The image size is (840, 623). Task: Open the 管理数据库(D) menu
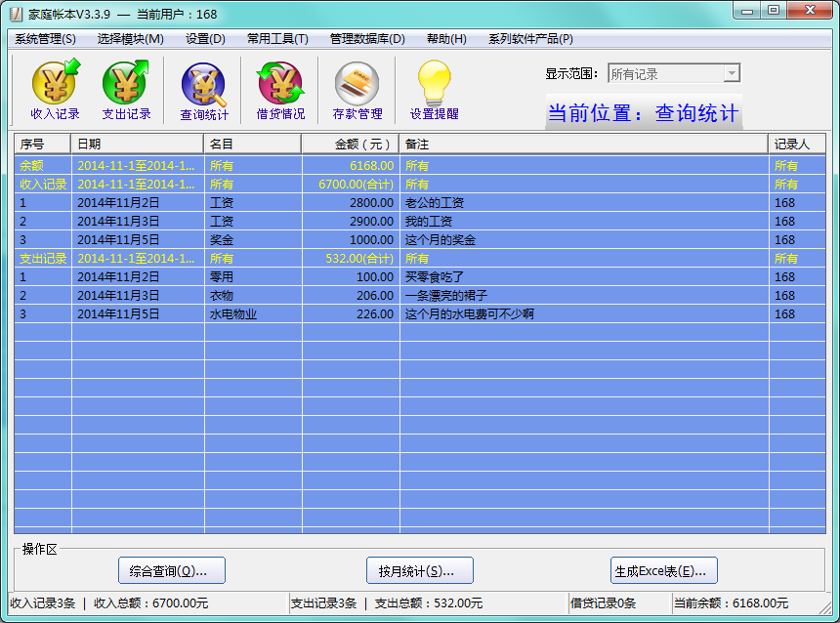coord(367,39)
